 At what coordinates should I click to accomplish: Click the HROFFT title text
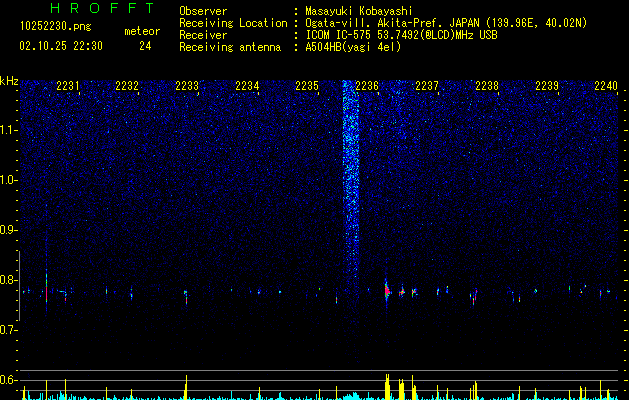(103, 8)
